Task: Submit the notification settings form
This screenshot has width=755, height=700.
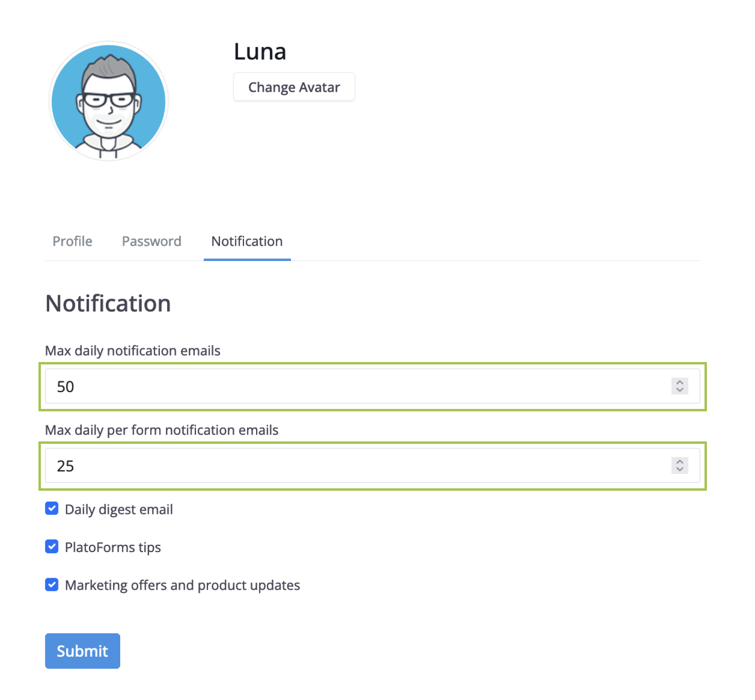Action: (x=83, y=651)
